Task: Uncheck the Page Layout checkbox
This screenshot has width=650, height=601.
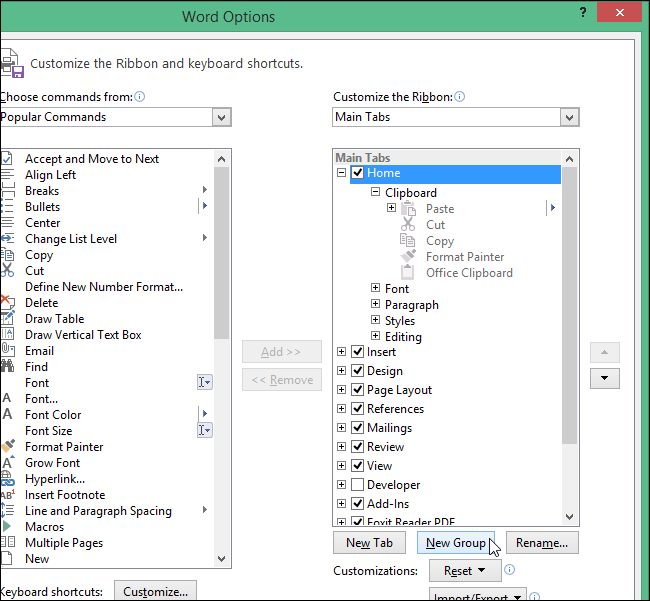Action: tap(357, 389)
